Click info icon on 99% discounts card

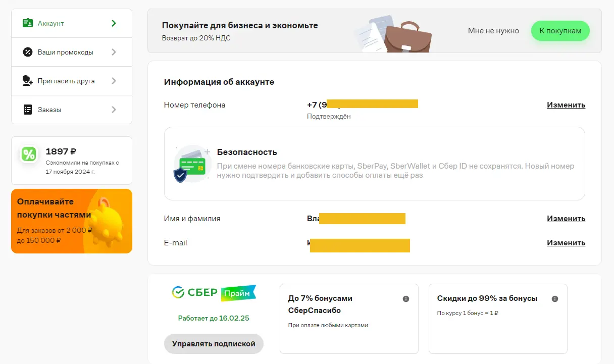pyautogui.click(x=555, y=299)
